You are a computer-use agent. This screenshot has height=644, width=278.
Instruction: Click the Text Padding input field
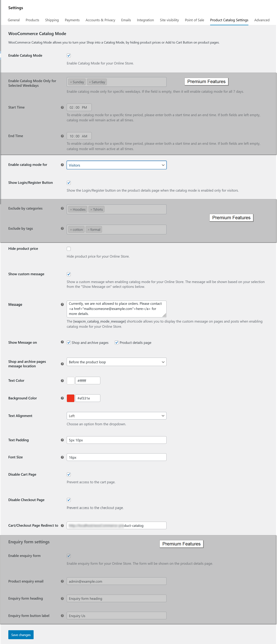tap(116, 440)
